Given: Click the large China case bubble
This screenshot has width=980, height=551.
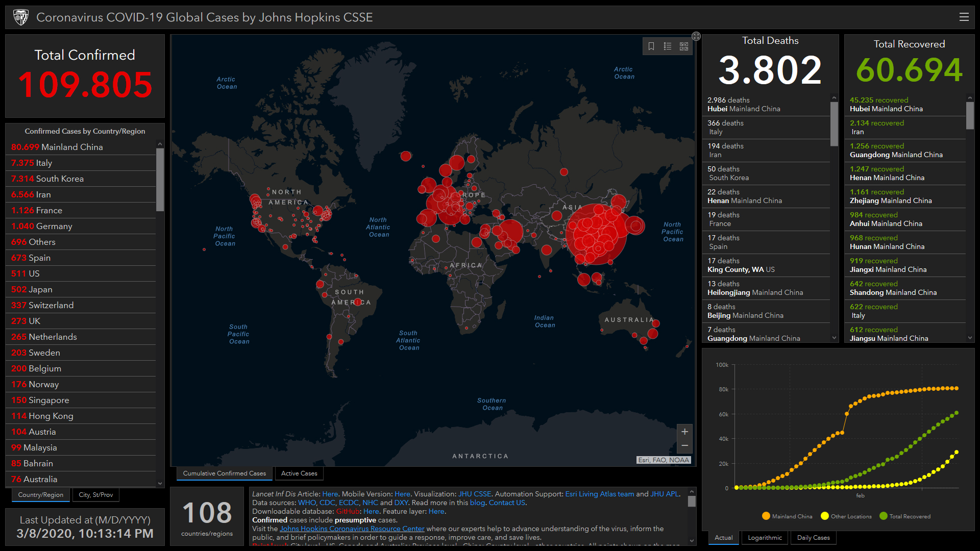Looking at the screenshot, I should (596, 234).
